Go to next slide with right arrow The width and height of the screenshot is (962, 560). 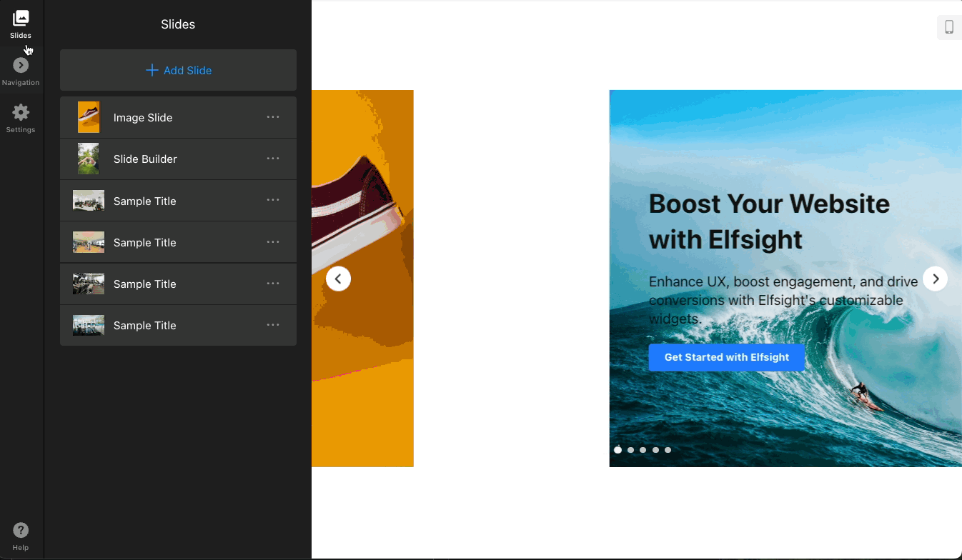click(936, 279)
